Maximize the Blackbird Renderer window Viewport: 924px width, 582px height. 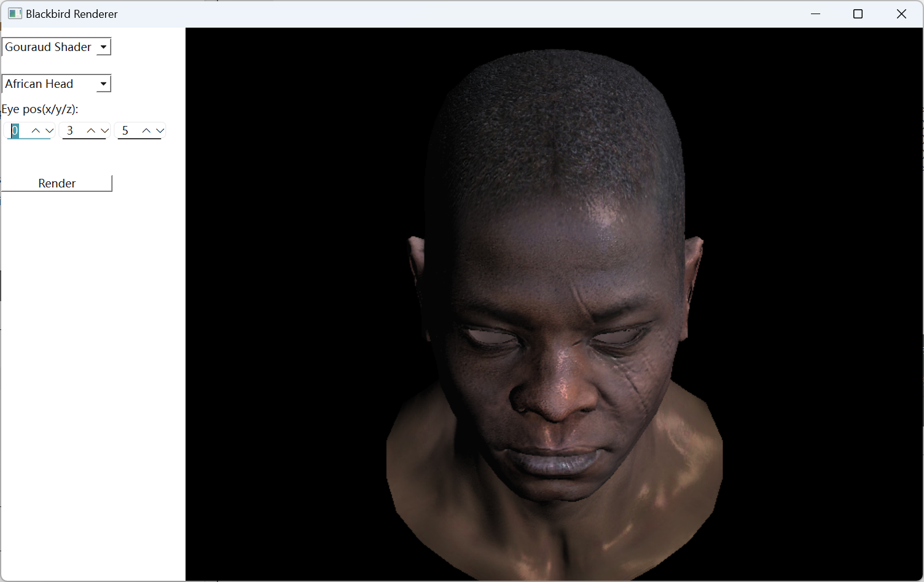click(858, 14)
